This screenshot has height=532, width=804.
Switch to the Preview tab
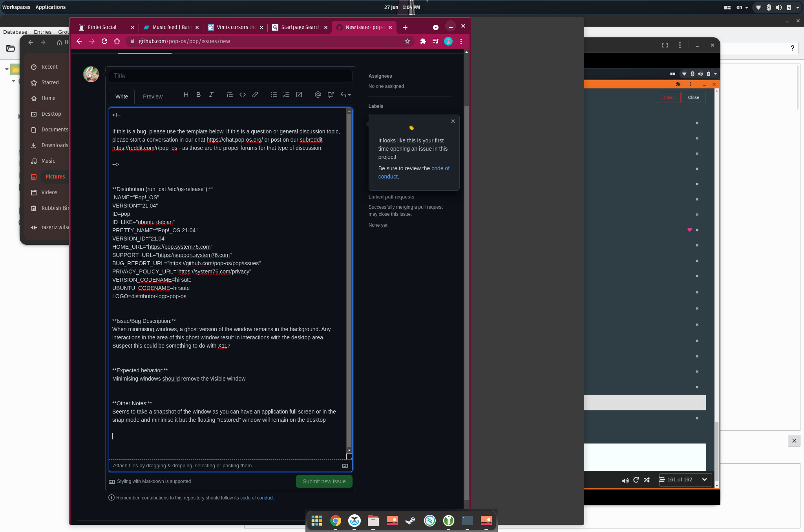(x=153, y=97)
